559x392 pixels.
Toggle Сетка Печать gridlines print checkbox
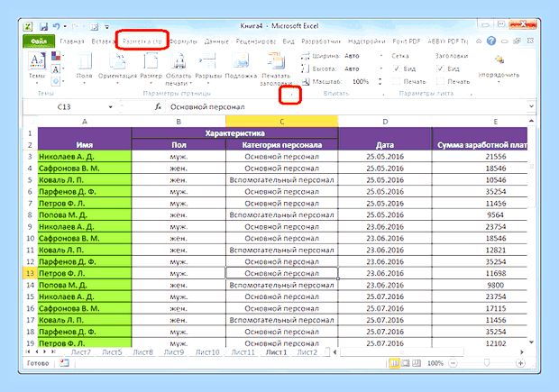tap(396, 81)
